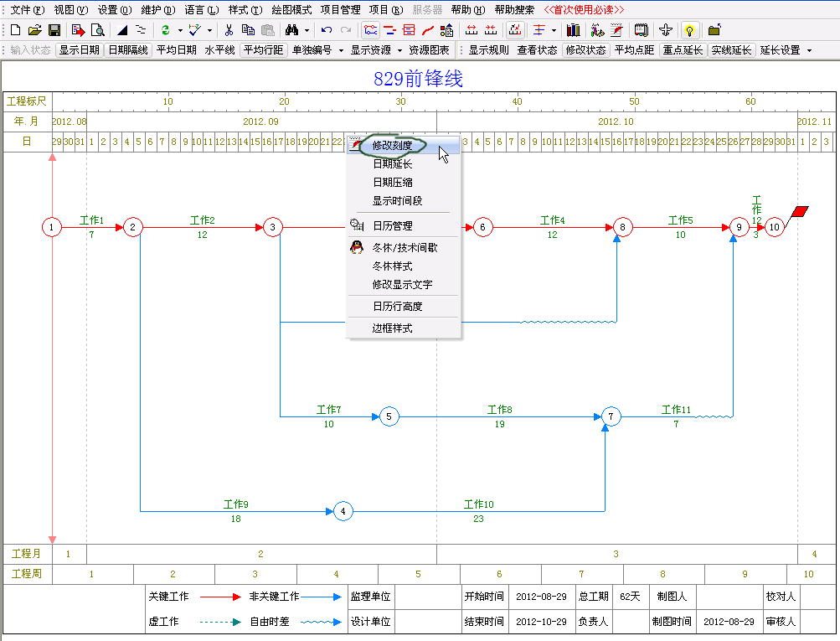Open dropdown arrow beside alignment icon
This screenshot has width=840, height=641.
click(554, 30)
